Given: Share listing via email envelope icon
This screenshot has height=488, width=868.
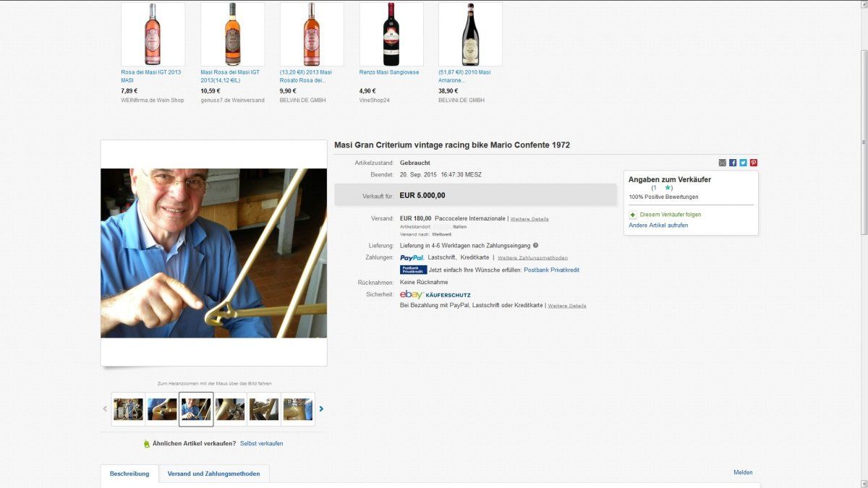Looking at the screenshot, I should pos(723,163).
